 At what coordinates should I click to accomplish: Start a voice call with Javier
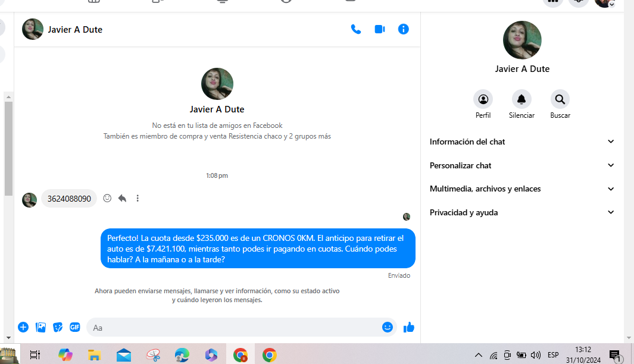click(356, 29)
